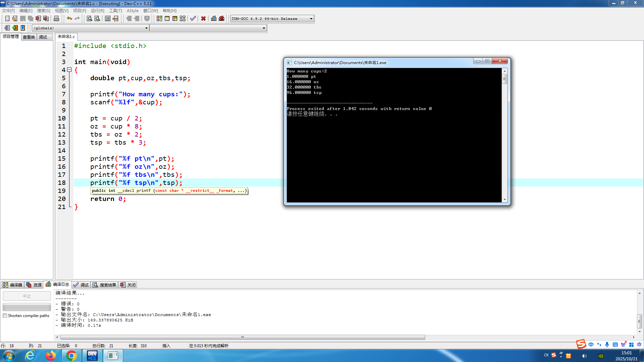Click the 关闭 bottom panel tab
The width and height of the screenshot is (644, 362).
[128, 285]
